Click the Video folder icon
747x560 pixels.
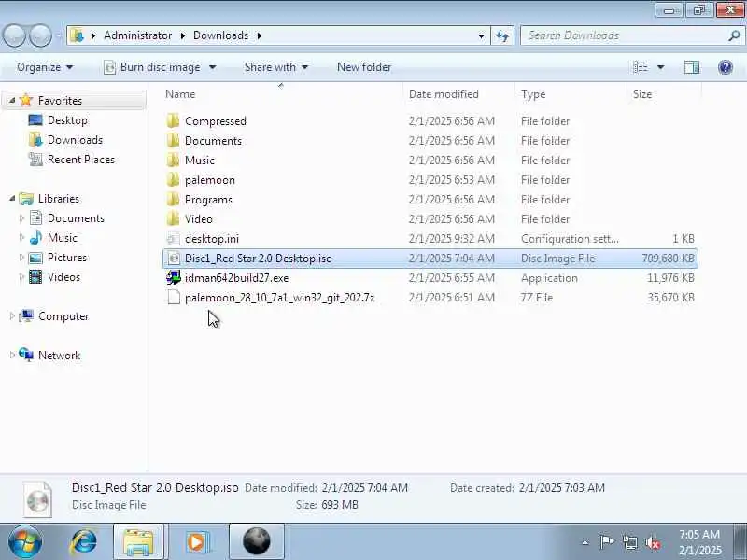tap(174, 219)
